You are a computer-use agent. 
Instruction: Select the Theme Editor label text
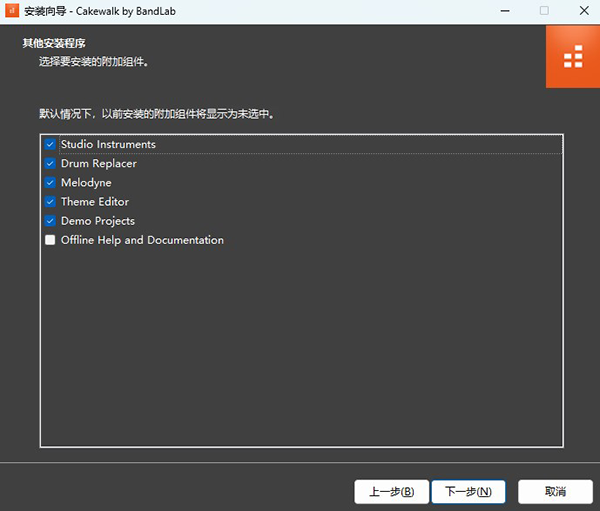click(95, 202)
